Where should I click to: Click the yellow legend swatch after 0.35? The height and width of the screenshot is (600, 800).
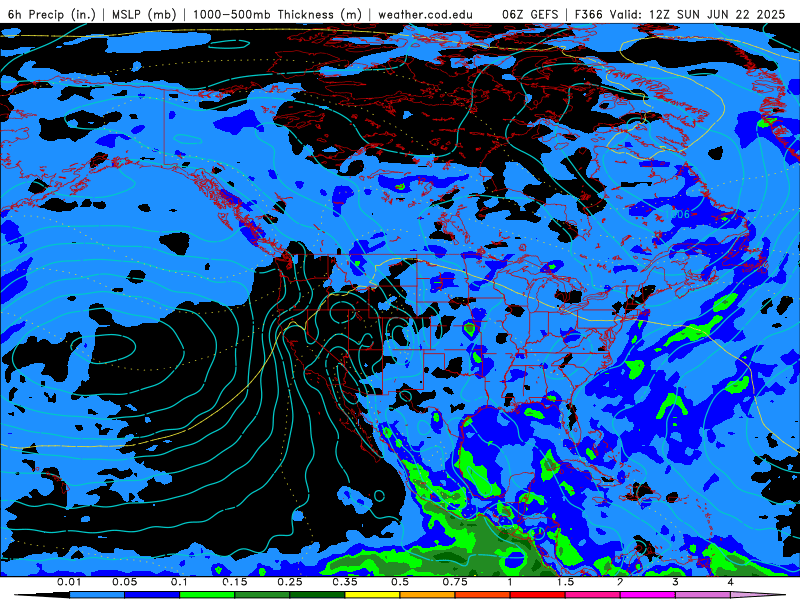click(x=372, y=595)
